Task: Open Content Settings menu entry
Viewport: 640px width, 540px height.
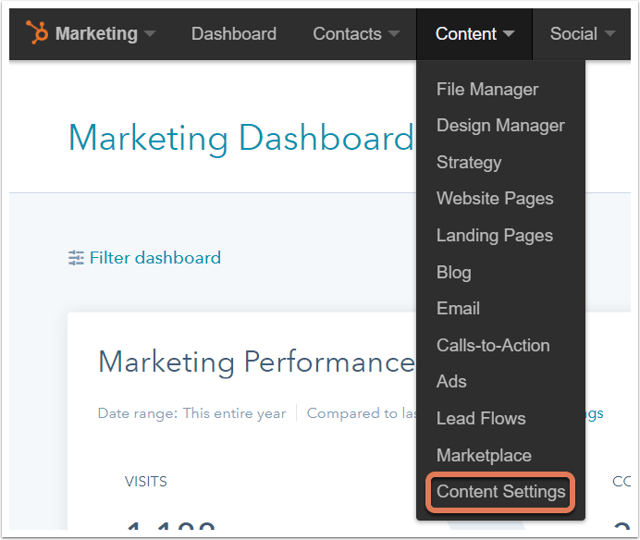Action: click(500, 492)
